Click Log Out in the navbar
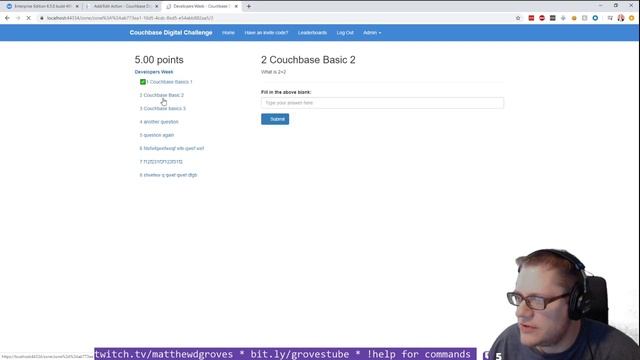 pyautogui.click(x=345, y=33)
